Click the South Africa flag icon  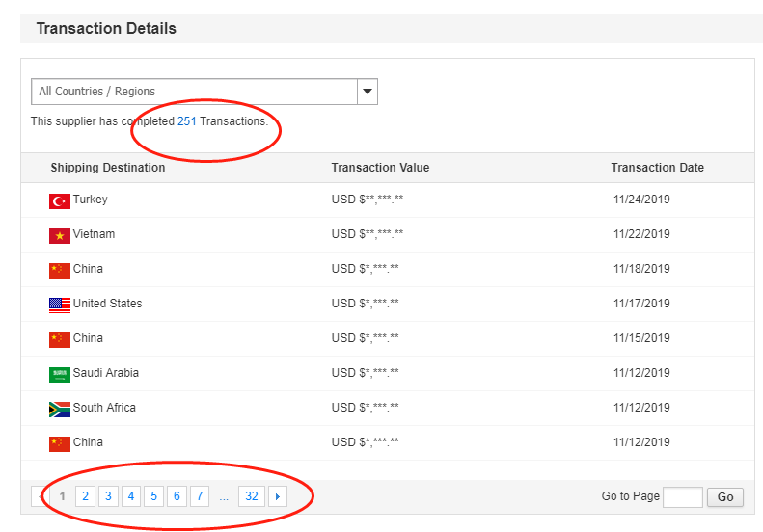click(60, 409)
